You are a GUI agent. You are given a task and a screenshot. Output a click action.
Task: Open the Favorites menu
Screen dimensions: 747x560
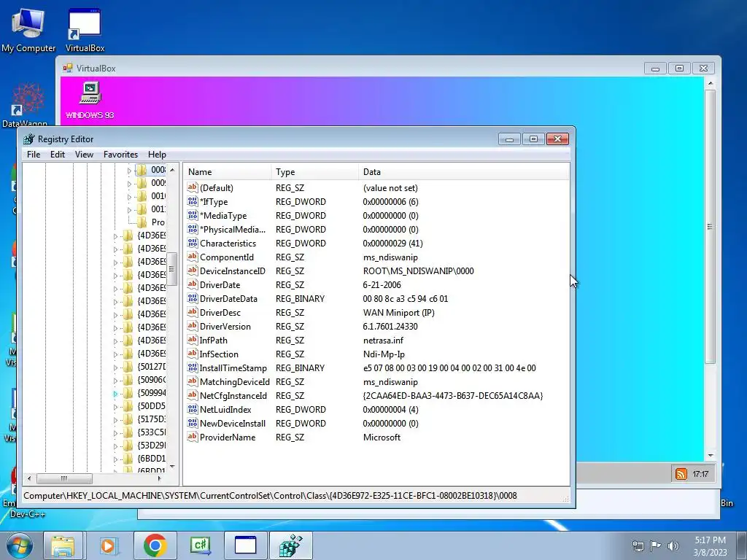click(x=120, y=155)
